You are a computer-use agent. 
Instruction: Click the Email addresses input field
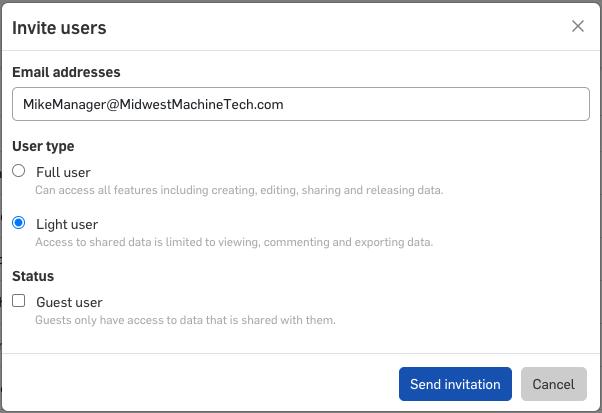pos(300,104)
